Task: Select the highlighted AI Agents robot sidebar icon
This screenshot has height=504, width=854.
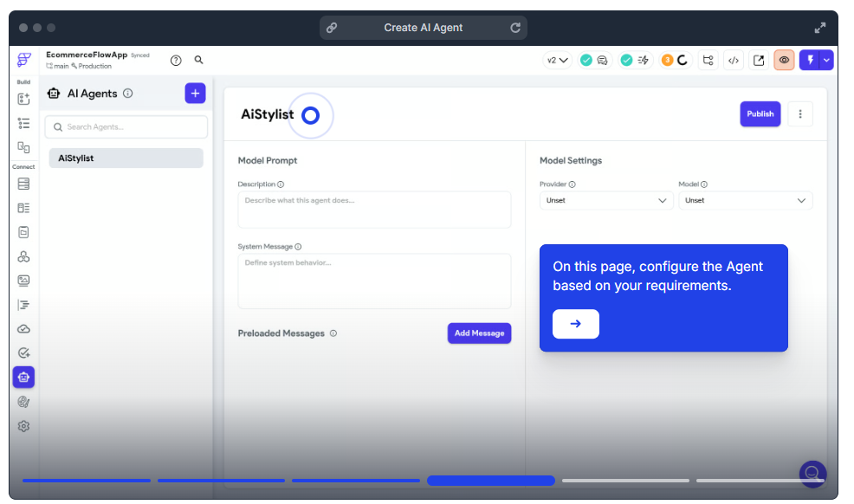Action: 23,378
